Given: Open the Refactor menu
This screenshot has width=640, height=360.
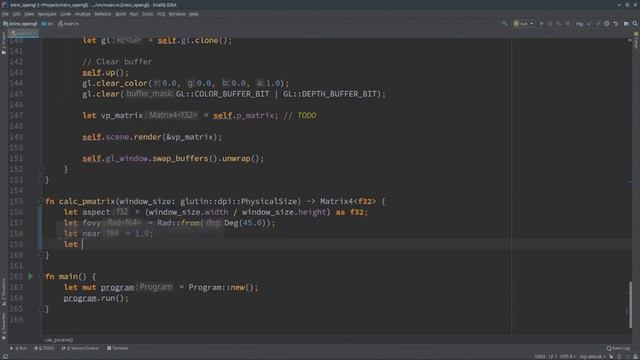Looking at the screenshot, I should (x=102, y=14).
